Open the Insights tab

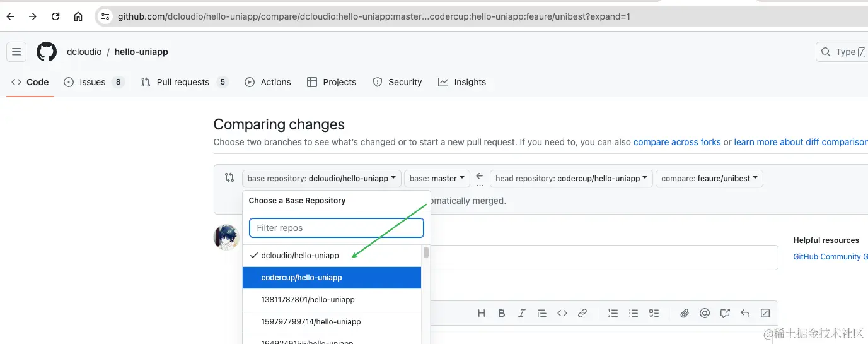click(x=462, y=82)
